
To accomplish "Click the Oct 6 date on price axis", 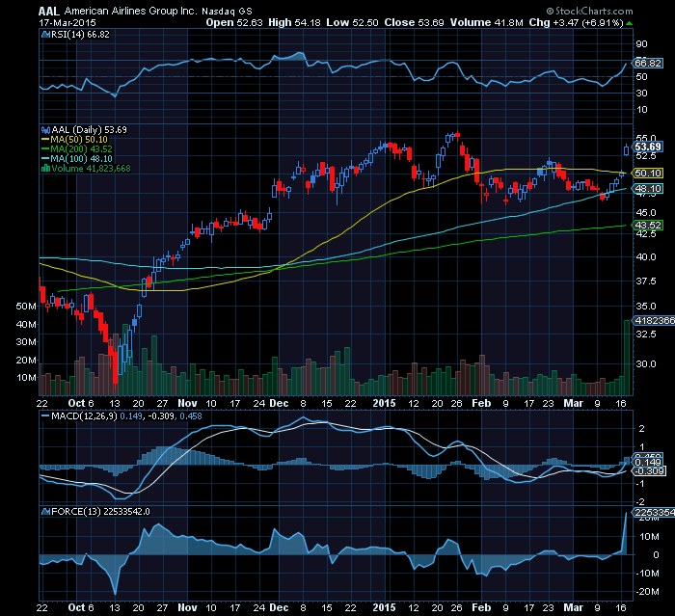I will pos(81,403).
